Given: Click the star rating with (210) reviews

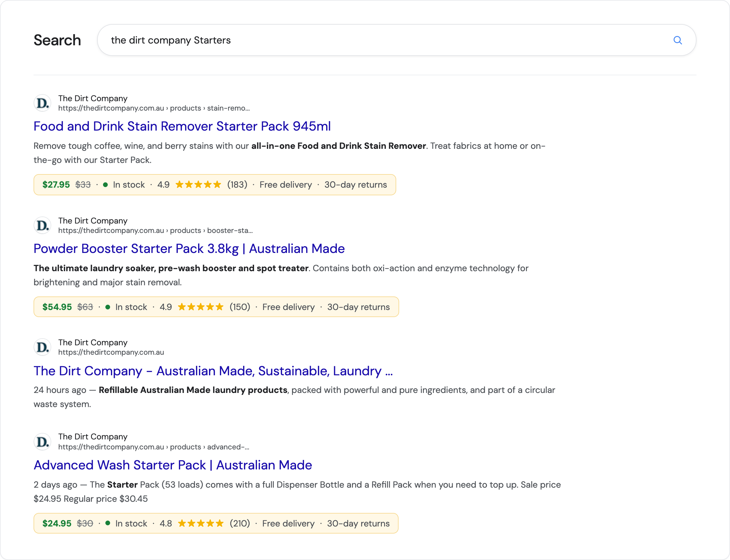Looking at the screenshot, I should click(x=200, y=523).
